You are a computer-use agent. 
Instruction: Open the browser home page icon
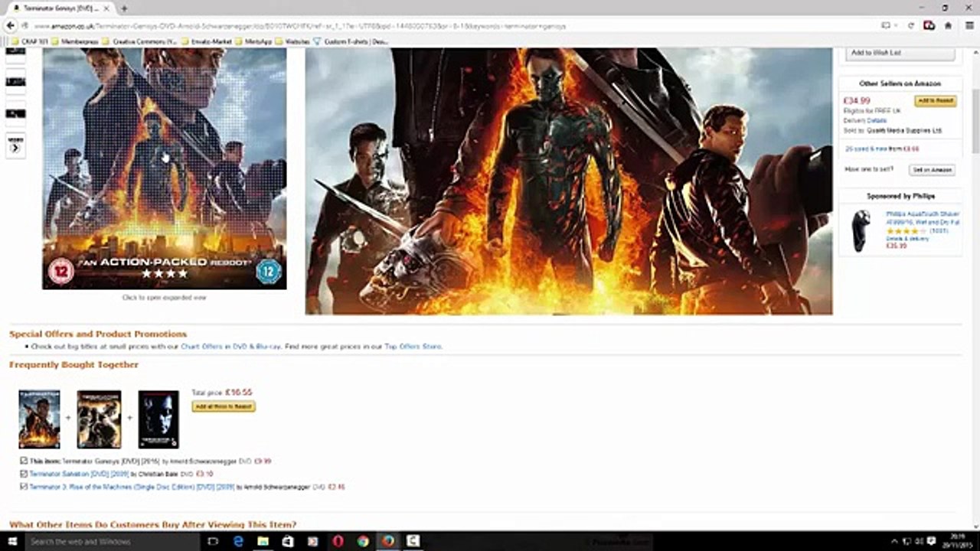coord(948,25)
